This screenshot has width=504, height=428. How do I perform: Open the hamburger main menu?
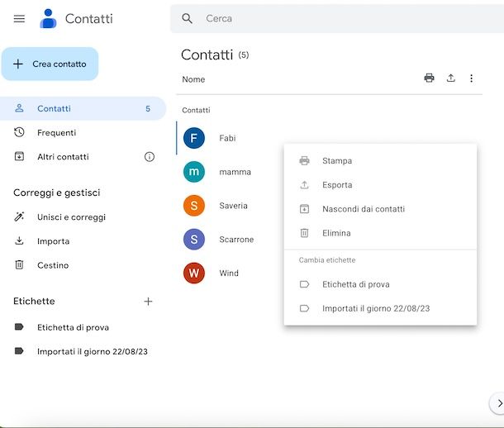pyautogui.click(x=19, y=19)
